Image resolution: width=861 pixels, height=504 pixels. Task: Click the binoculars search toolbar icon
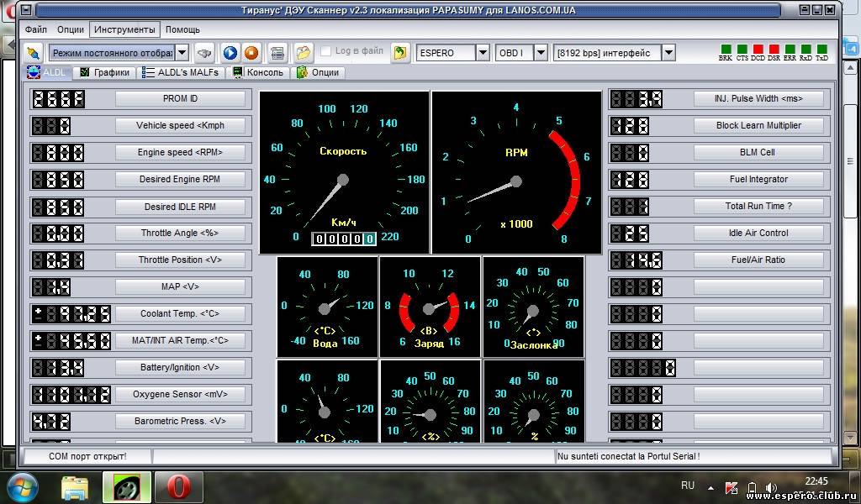point(204,53)
